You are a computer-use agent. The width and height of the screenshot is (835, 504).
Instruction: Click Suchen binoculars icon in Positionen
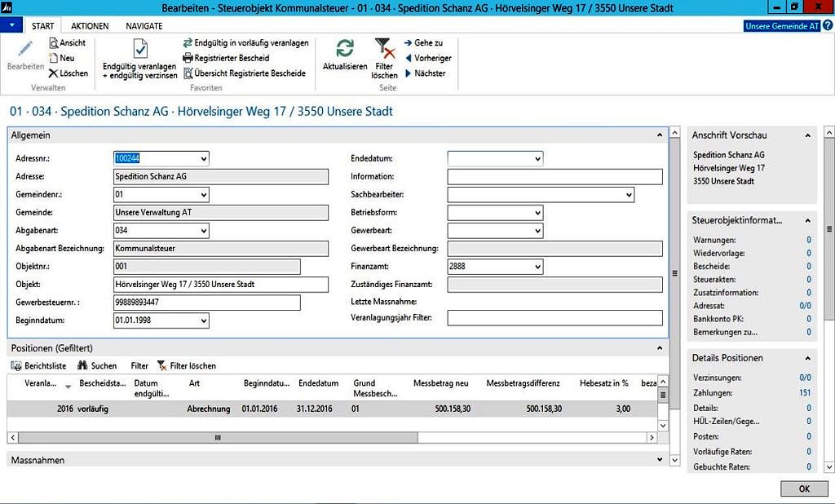[x=82, y=366]
